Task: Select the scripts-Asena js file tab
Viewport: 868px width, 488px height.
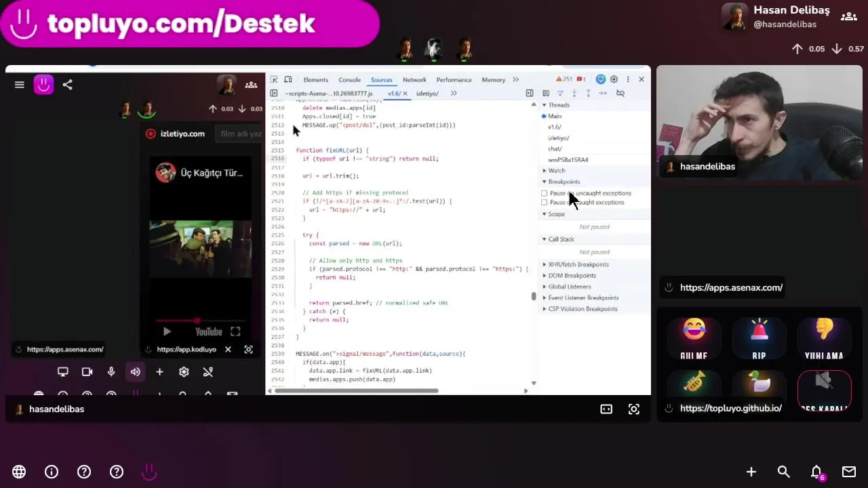Action: pos(329,94)
